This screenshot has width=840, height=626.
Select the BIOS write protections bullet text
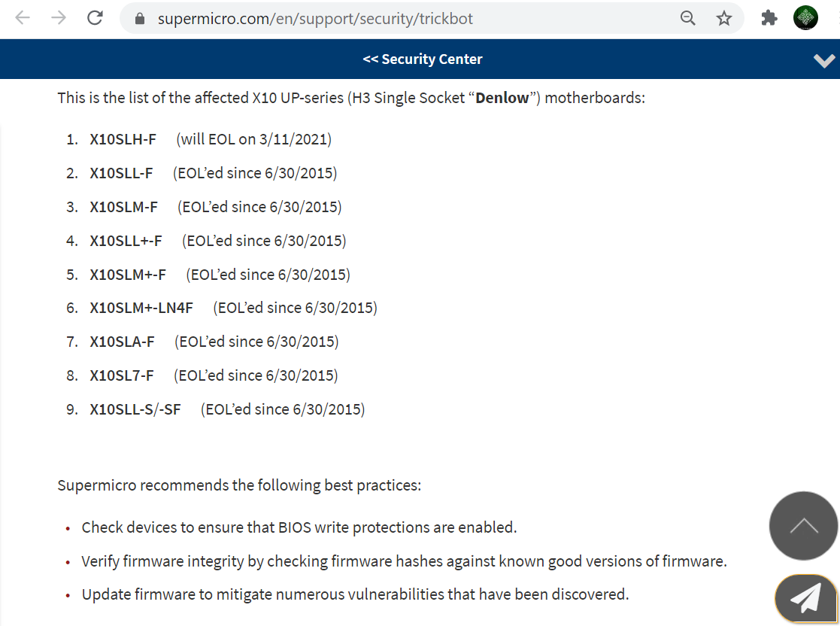[299, 527]
